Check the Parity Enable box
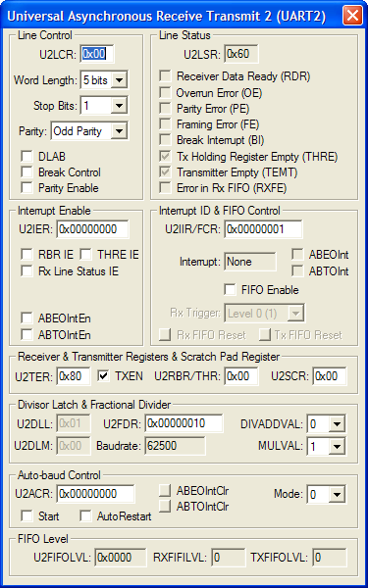The width and height of the screenshot is (368, 588). [x=26, y=187]
